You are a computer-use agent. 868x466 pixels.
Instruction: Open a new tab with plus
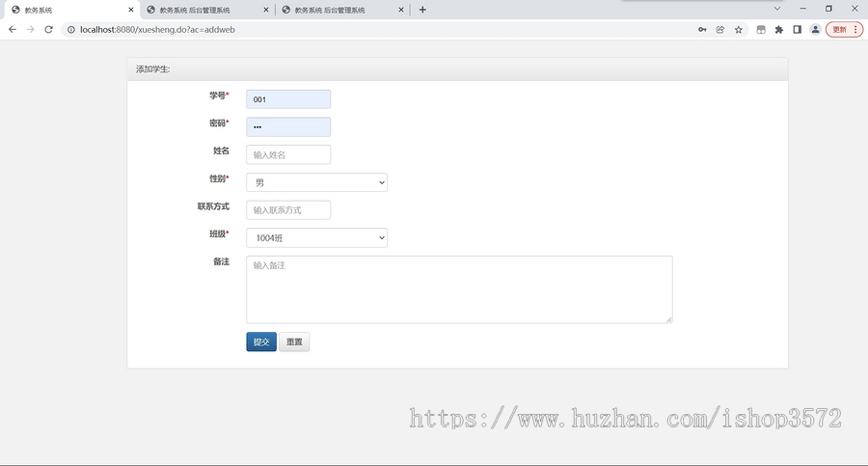point(422,10)
